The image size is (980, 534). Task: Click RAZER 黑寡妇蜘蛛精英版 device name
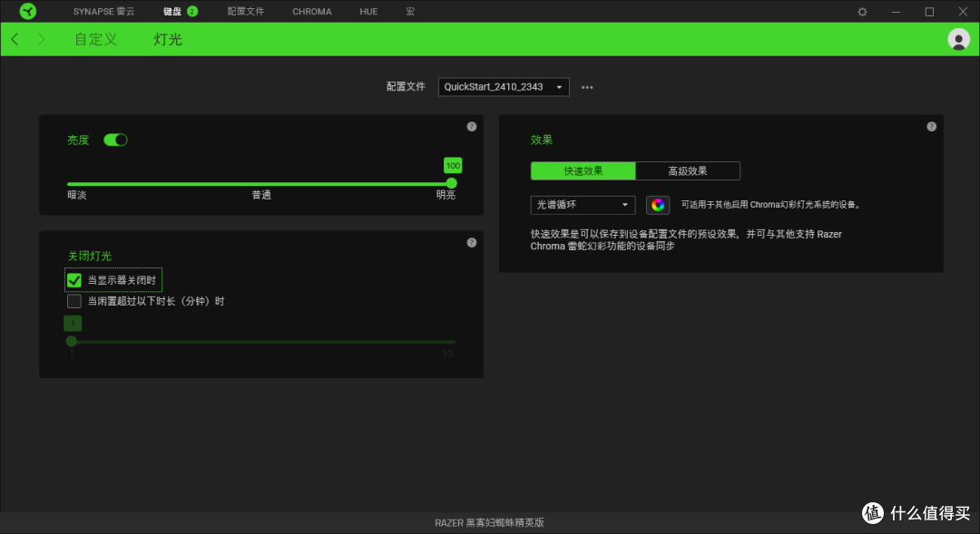pos(489,523)
